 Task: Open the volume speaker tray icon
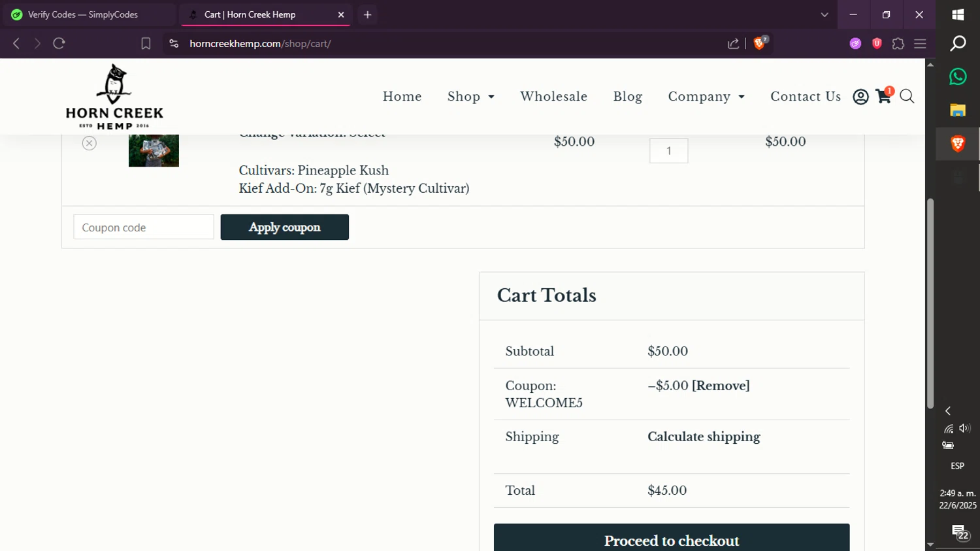[965, 429]
